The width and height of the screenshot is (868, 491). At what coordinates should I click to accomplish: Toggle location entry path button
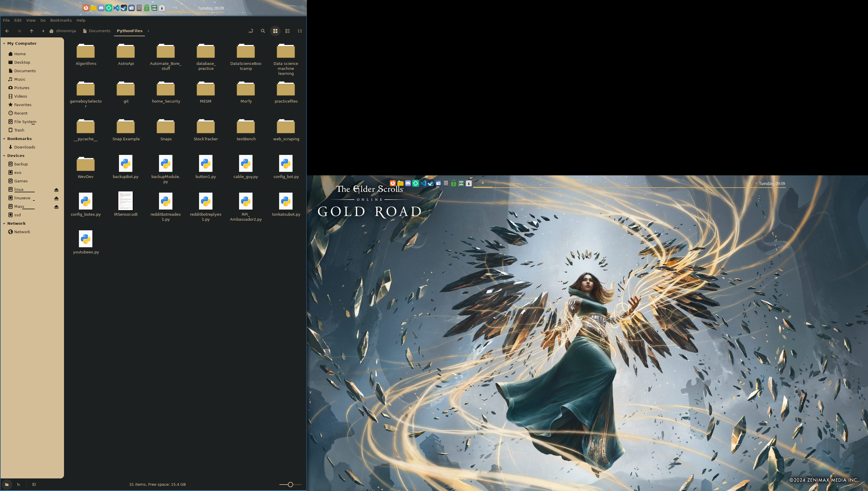(x=250, y=31)
